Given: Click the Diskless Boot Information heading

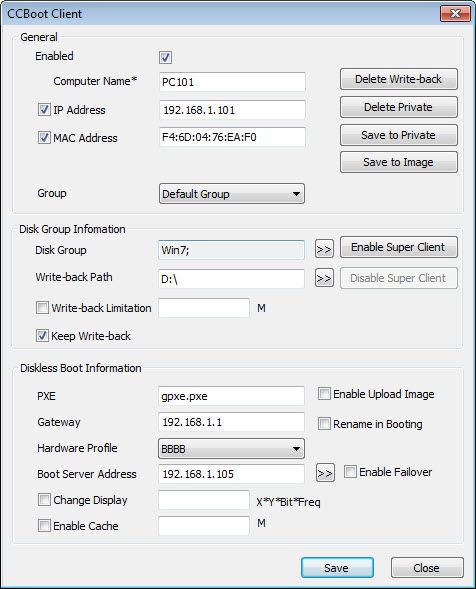Looking at the screenshot, I should 81,368.
